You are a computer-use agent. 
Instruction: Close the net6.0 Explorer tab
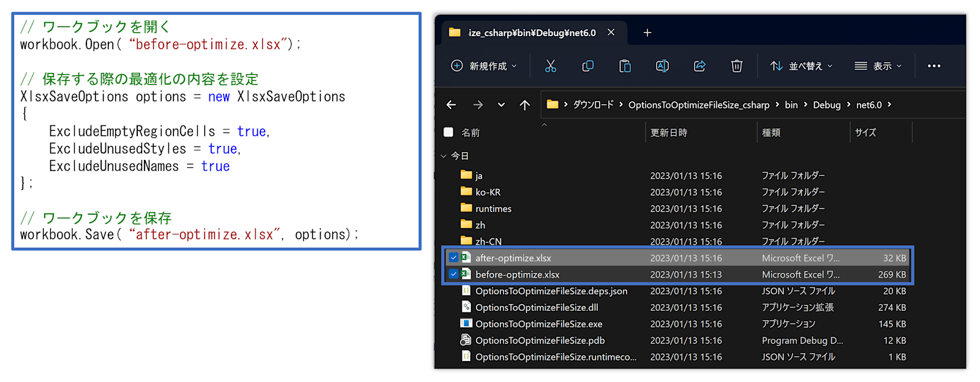pos(611,32)
